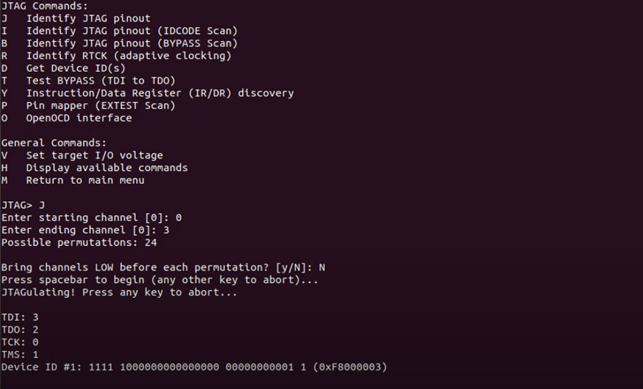
Task: Click 'Return to main menu' line
Action: 73,180
